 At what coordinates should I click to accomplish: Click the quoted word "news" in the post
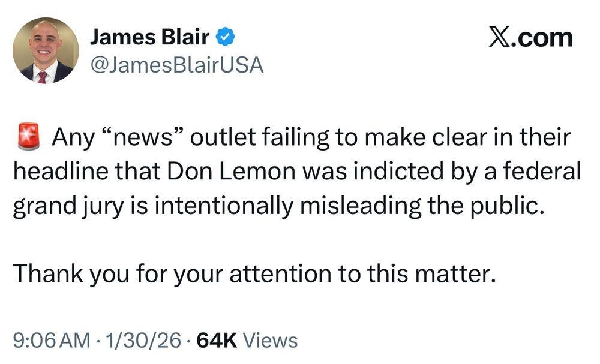tap(143, 137)
